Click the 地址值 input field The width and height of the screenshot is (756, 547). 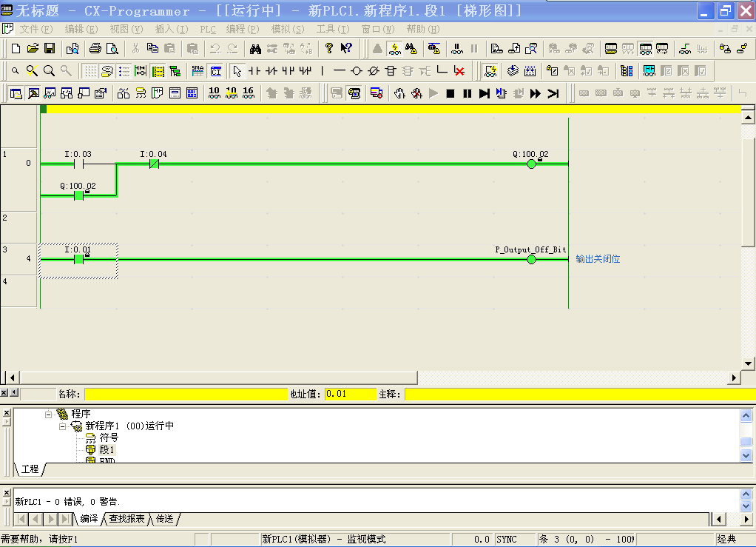click(350, 394)
